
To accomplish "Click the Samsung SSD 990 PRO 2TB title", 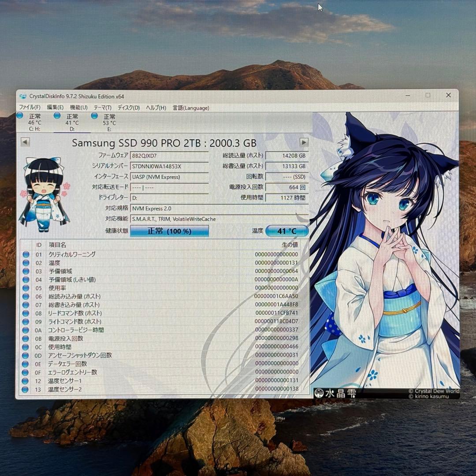I will pyautogui.click(x=164, y=143).
